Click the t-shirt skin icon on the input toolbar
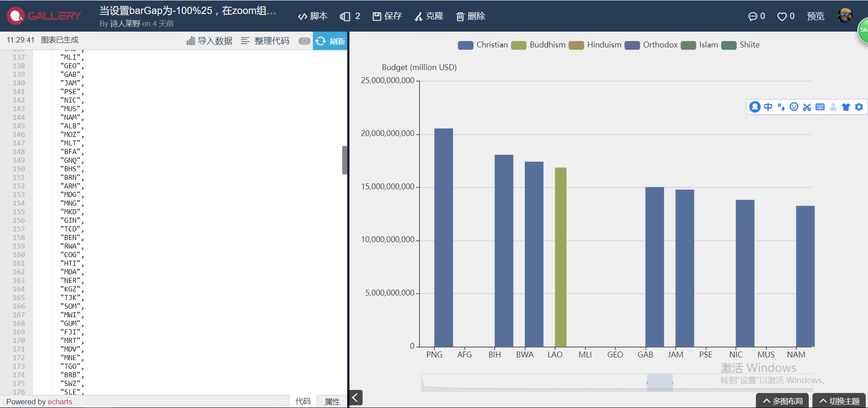Image resolution: width=868 pixels, height=408 pixels. point(846,107)
